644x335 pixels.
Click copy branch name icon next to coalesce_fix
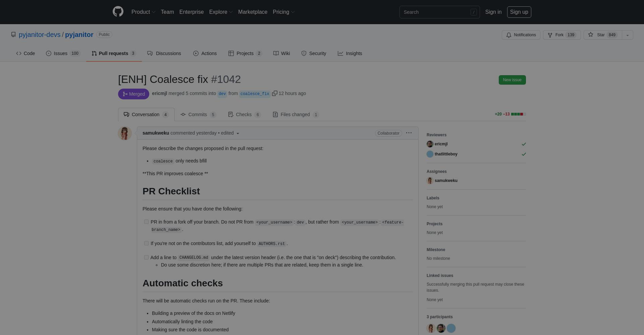pos(274,93)
